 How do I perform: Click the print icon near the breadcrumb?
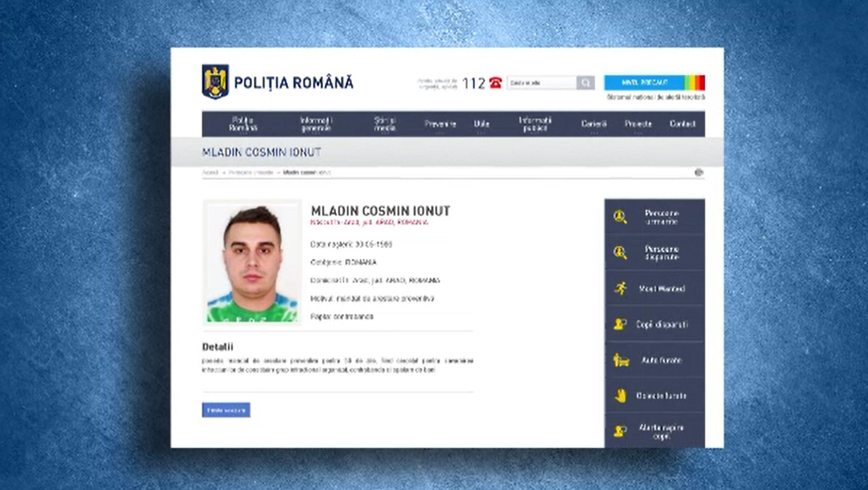coord(699,172)
